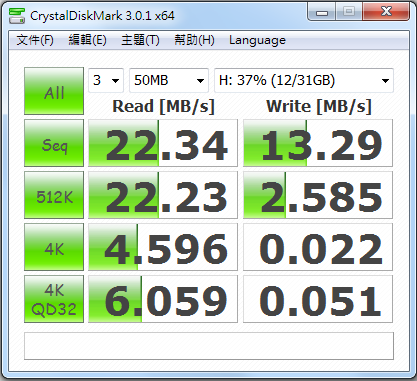Screen dimensions: 417x381
Task: Start the 4K QD32 benchmark test
Action: click(54, 299)
